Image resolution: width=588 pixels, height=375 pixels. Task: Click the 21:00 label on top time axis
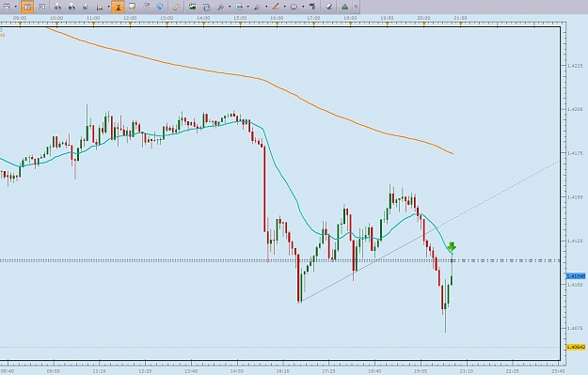click(x=460, y=18)
